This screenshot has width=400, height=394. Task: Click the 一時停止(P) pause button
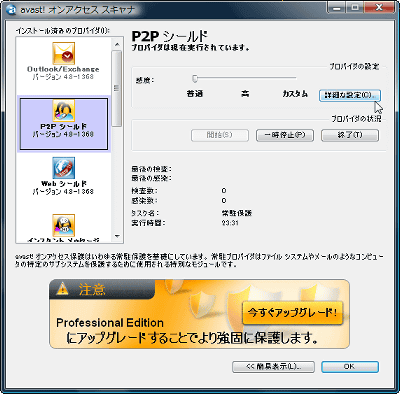285,135
